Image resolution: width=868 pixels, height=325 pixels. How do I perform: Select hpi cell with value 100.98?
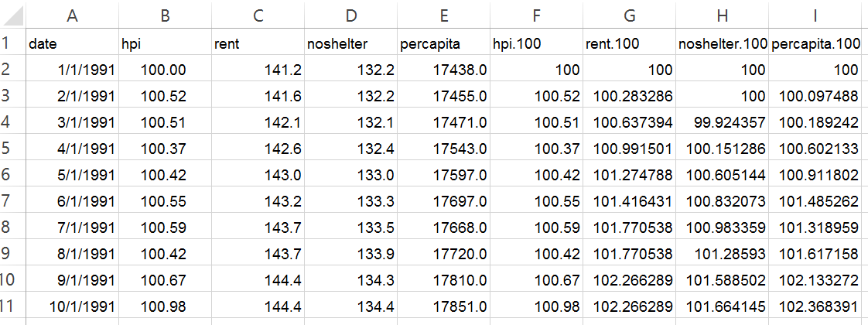pyautogui.click(x=165, y=305)
